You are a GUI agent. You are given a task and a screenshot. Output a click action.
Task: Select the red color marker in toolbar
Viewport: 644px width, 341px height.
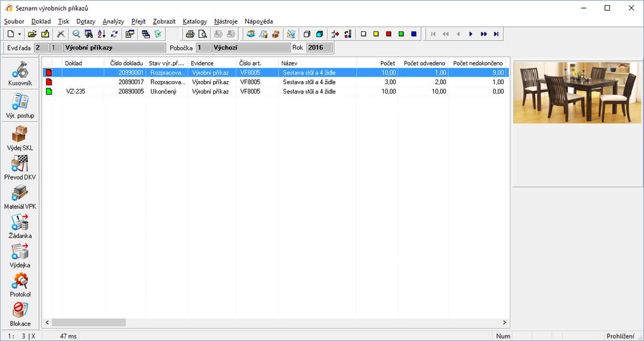(389, 34)
